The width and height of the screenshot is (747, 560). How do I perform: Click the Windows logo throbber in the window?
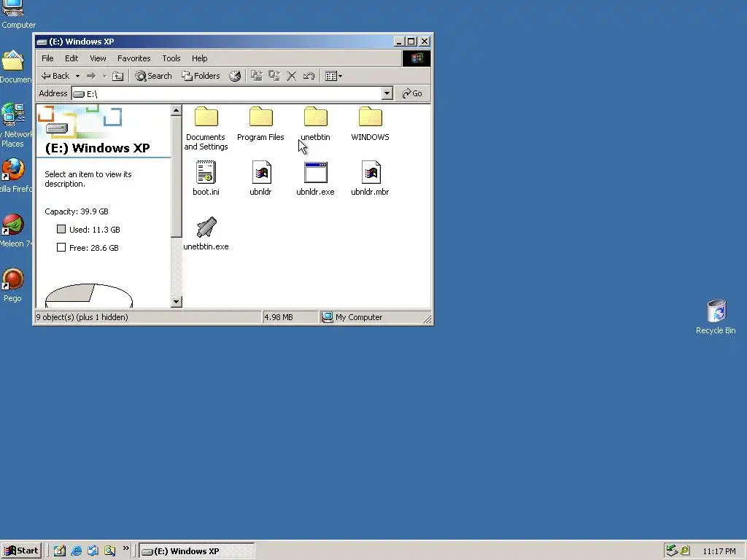pyautogui.click(x=417, y=58)
